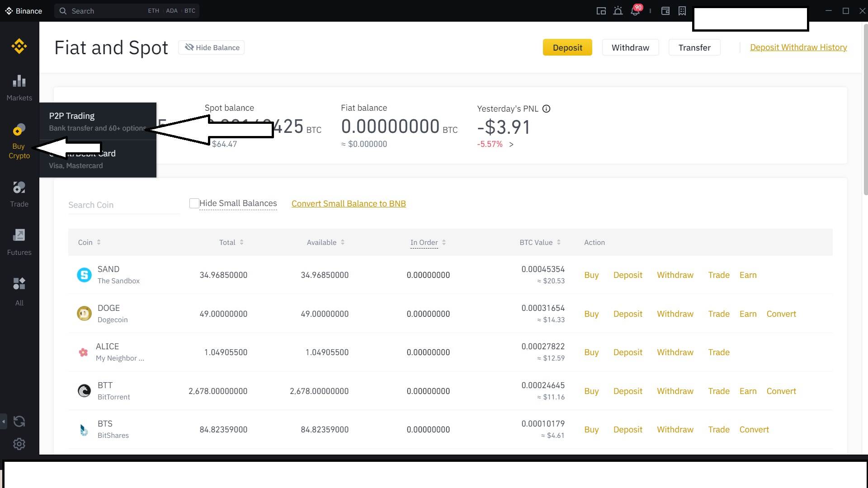Click the SAND coin icon

tap(84, 275)
